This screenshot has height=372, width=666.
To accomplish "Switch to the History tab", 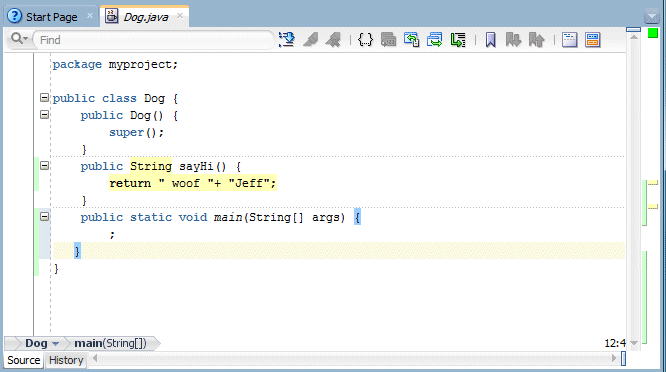I will pos(66,360).
